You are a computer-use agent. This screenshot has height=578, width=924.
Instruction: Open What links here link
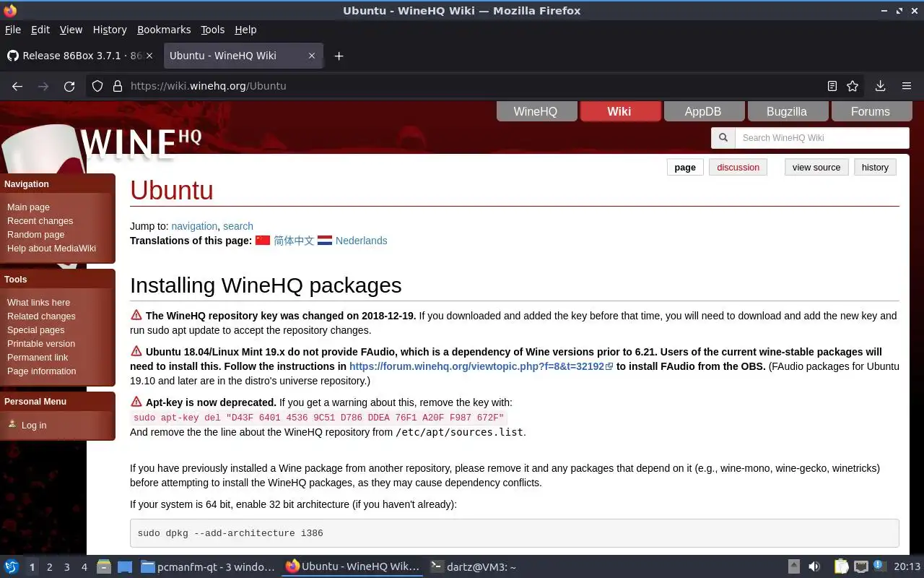(x=38, y=303)
